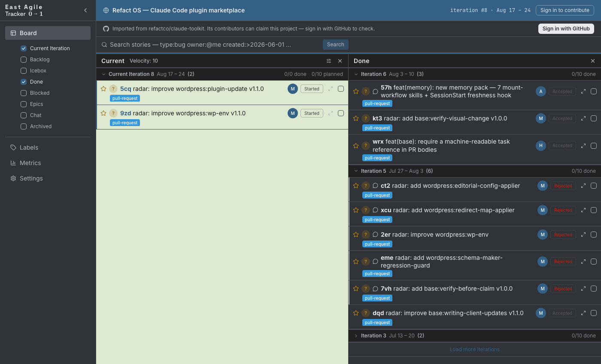Click owner avatar A on story 57h
This screenshot has height=364, width=601.
541,91
